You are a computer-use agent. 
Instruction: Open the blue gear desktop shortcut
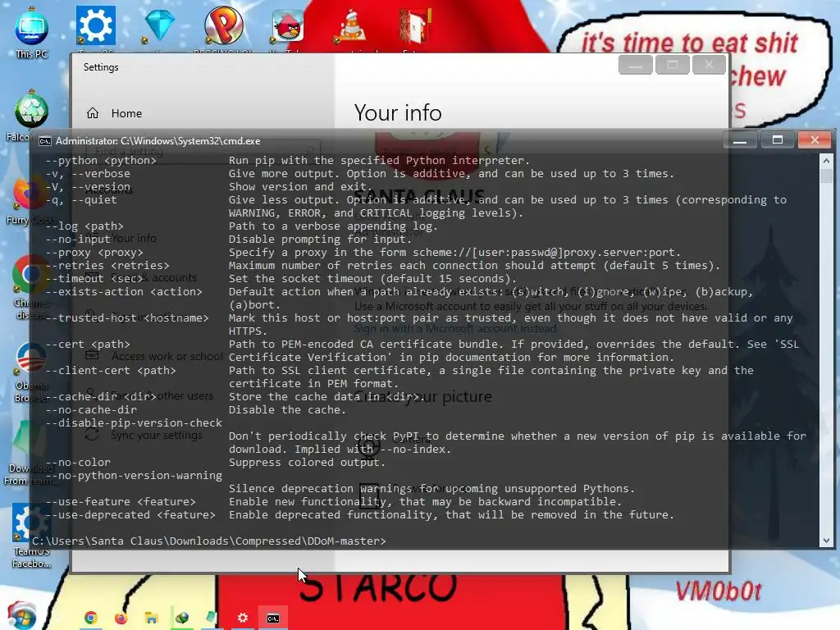(x=95, y=25)
